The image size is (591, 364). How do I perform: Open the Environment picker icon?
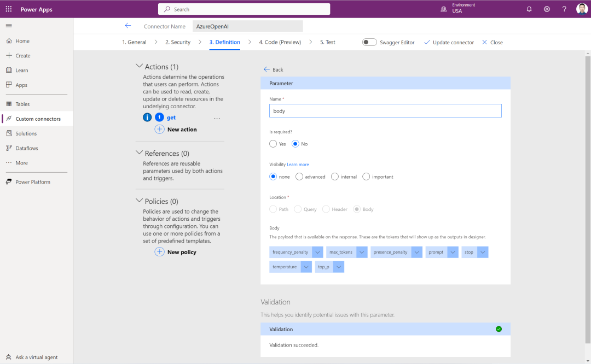444,9
